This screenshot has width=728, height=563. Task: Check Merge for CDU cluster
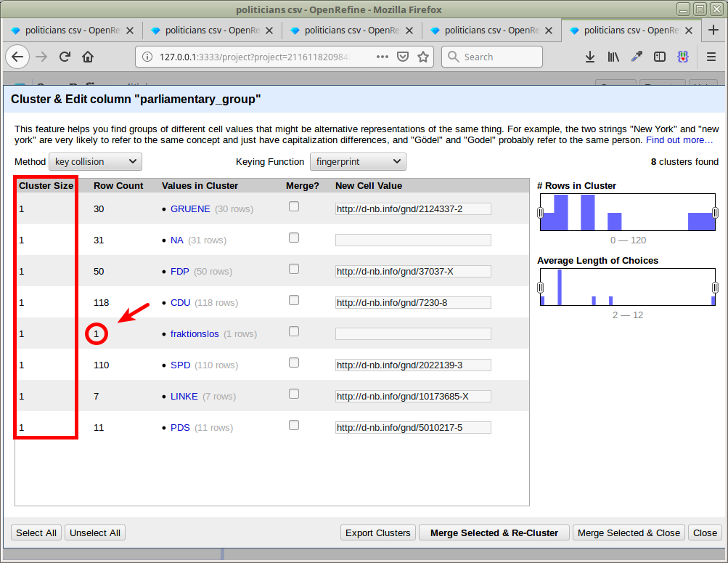point(294,300)
